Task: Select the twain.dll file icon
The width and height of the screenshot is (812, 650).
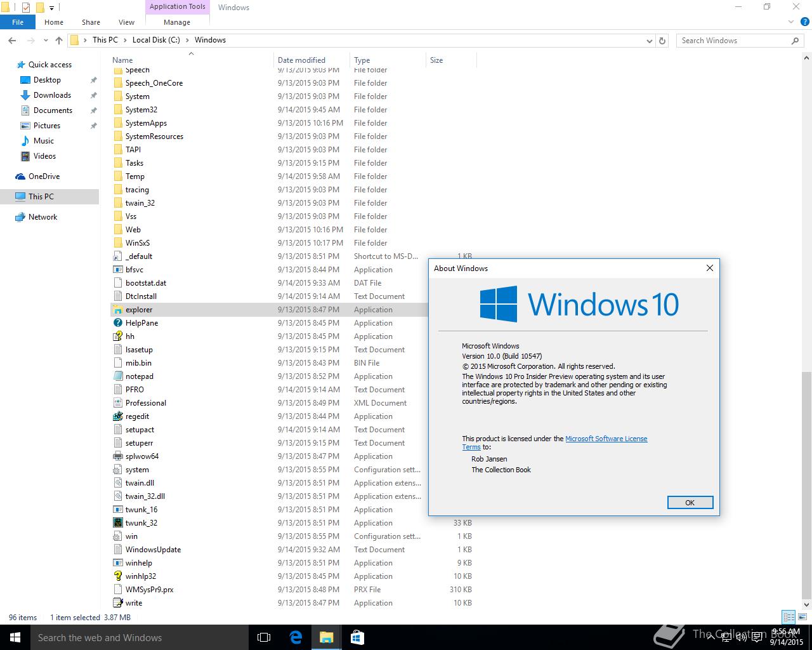Action: [117, 483]
